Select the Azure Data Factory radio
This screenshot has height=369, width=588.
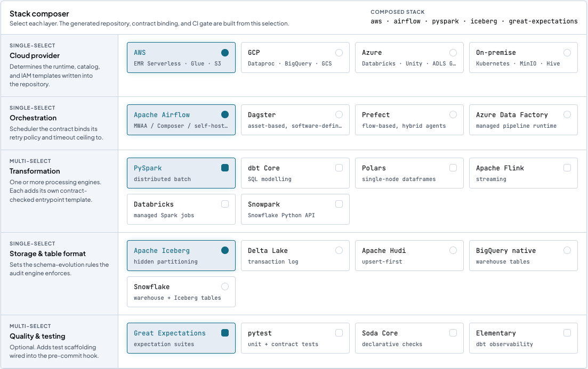(567, 114)
